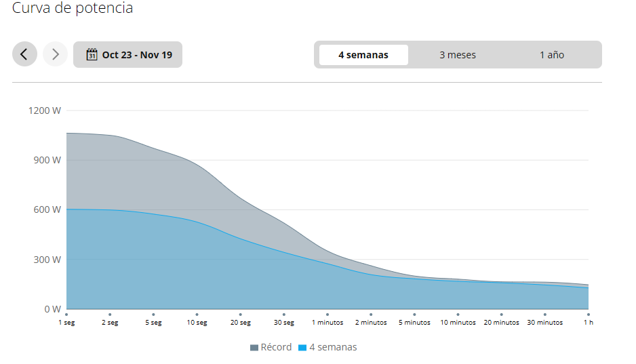The image size is (636, 364).
Task: Click the calendar icon beside Oct 23
Action: [x=92, y=55]
